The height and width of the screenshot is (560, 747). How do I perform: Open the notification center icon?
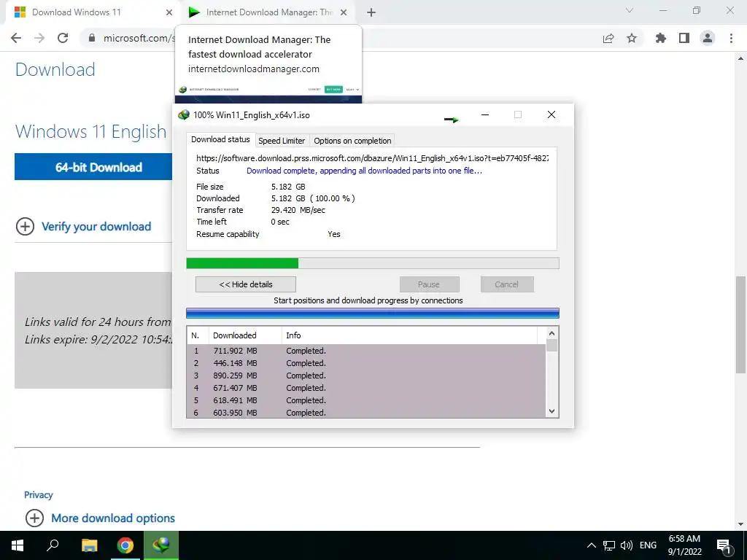[x=724, y=546]
